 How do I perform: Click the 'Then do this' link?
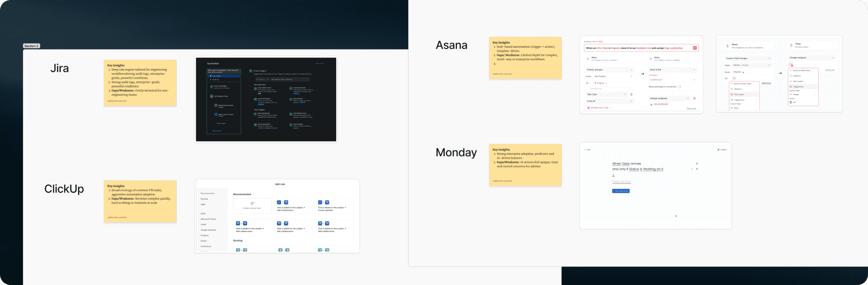point(621,182)
